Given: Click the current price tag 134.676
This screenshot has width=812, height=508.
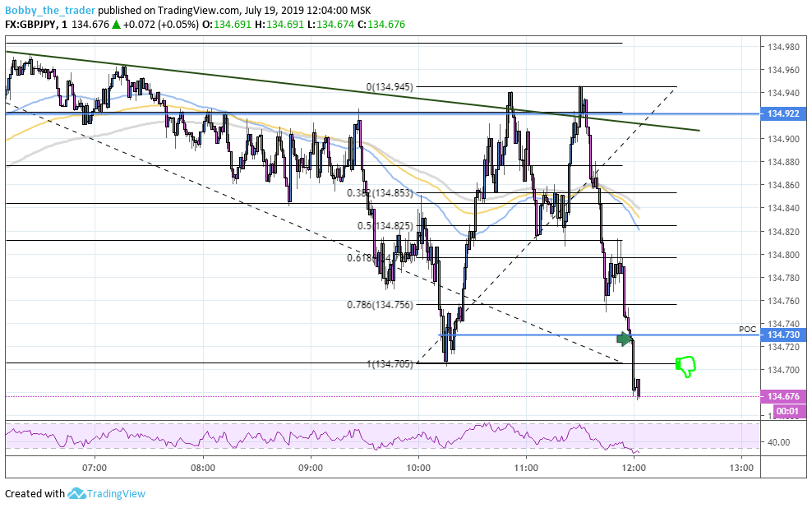Looking at the screenshot, I should tap(783, 396).
